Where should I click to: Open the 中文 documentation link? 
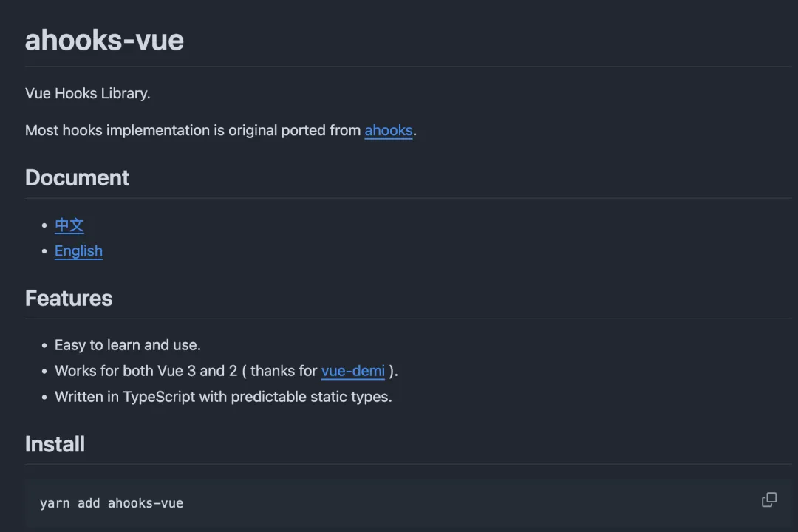tap(69, 225)
